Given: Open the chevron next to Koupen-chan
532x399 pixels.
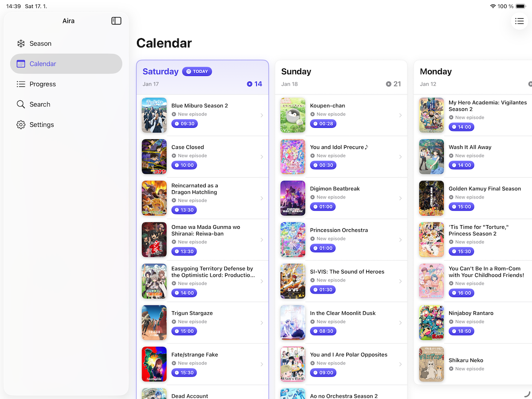Looking at the screenshot, I should click(x=400, y=115).
